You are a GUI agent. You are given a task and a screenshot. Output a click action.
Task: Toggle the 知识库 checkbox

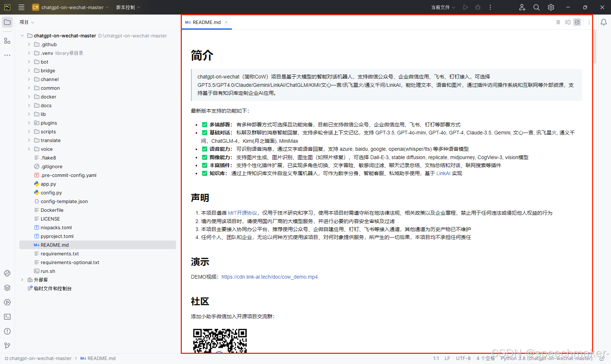[x=204, y=173]
